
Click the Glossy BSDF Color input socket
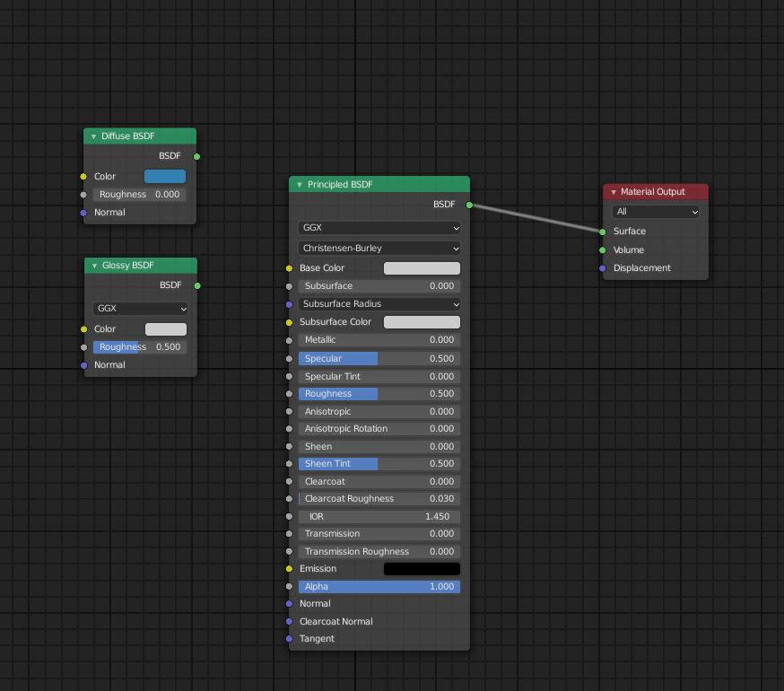tap(84, 329)
